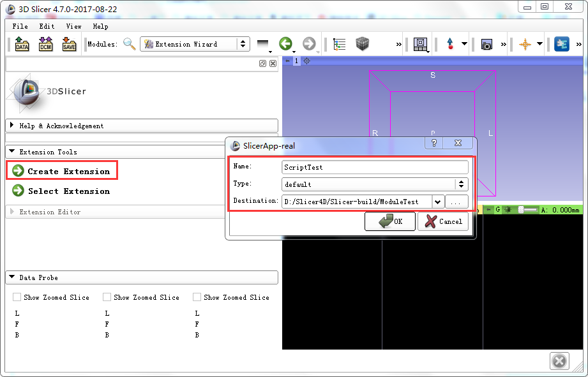Open the Extension Manager blue icon
The height and width of the screenshot is (377, 588).
tap(561, 44)
